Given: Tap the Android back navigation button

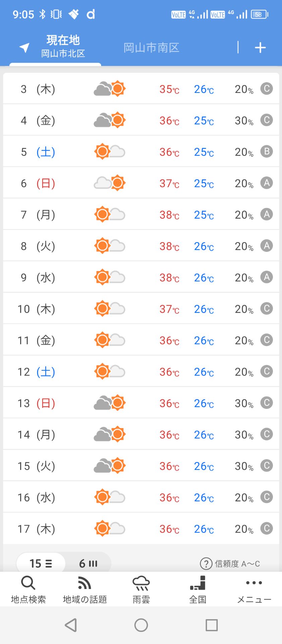Looking at the screenshot, I should tap(71, 625).
